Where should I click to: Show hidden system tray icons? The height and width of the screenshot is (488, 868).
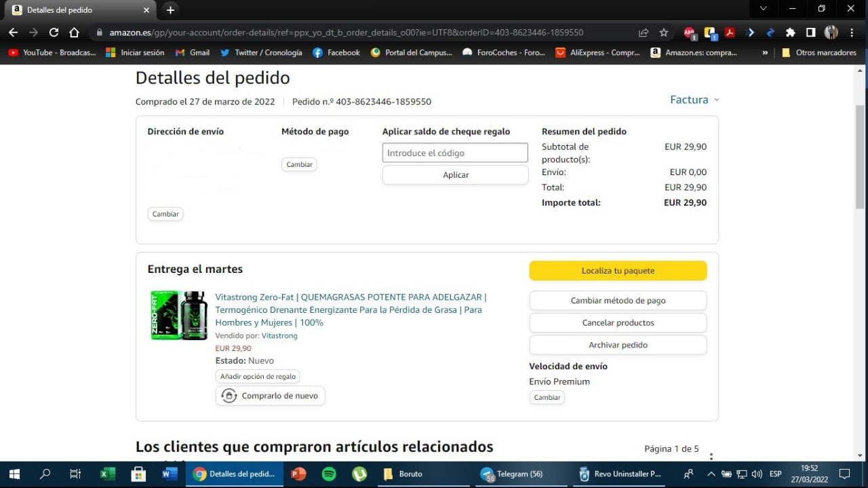click(711, 474)
